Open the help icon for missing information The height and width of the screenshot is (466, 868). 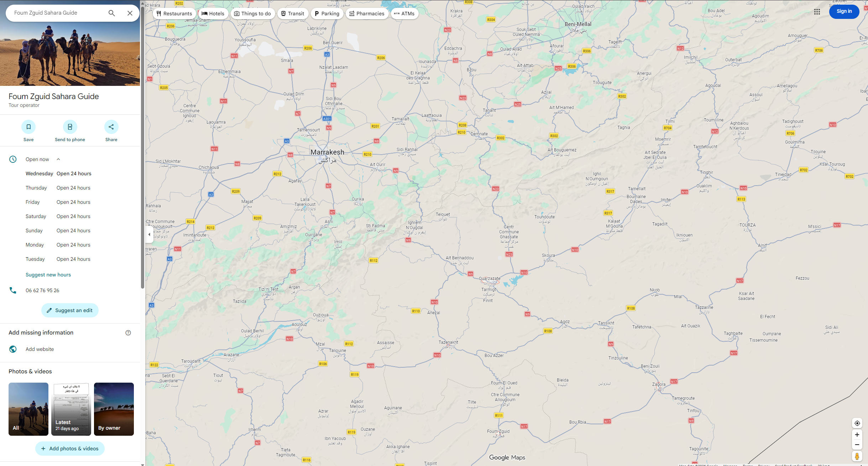coord(128,333)
